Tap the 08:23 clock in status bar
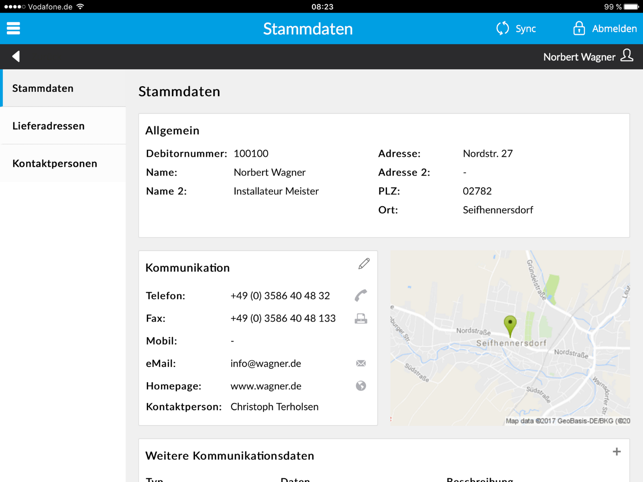 pos(322,7)
